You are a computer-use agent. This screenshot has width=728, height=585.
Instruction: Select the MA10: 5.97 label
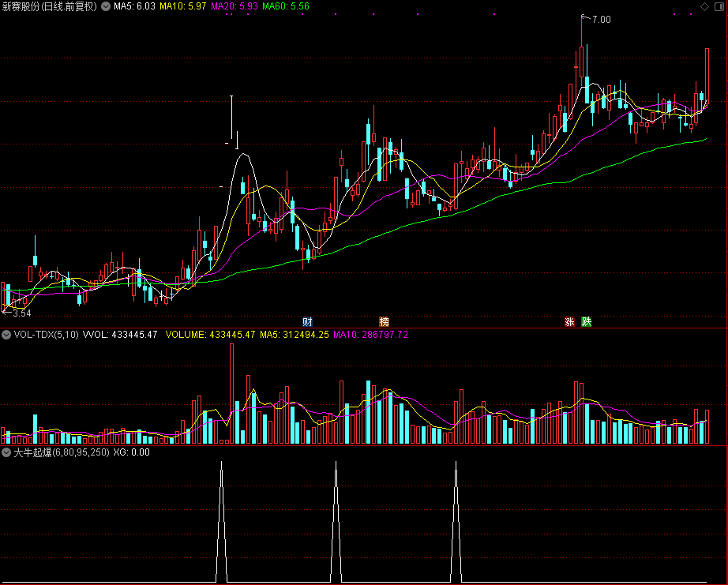coord(183,6)
